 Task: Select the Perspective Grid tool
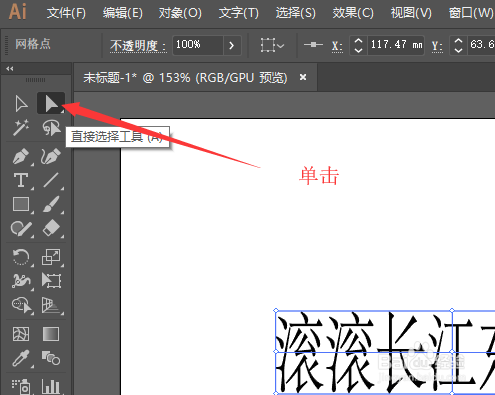pyautogui.click(x=51, y=305)
